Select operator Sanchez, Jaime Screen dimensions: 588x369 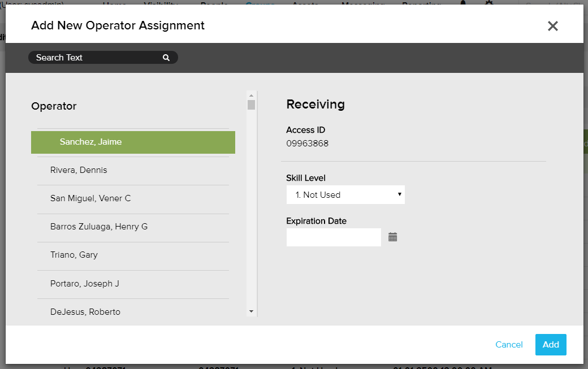133,142
